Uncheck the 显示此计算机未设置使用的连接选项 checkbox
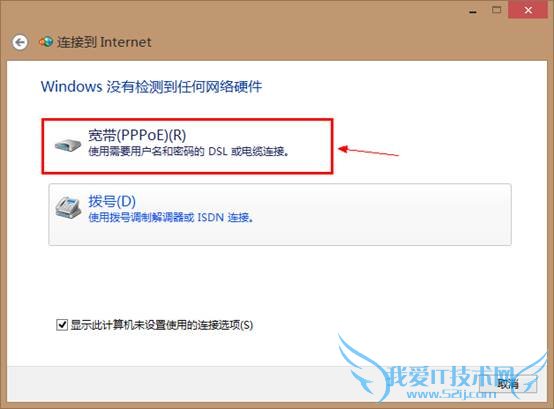This screenshot has height=409, width=554. (62, 325)
